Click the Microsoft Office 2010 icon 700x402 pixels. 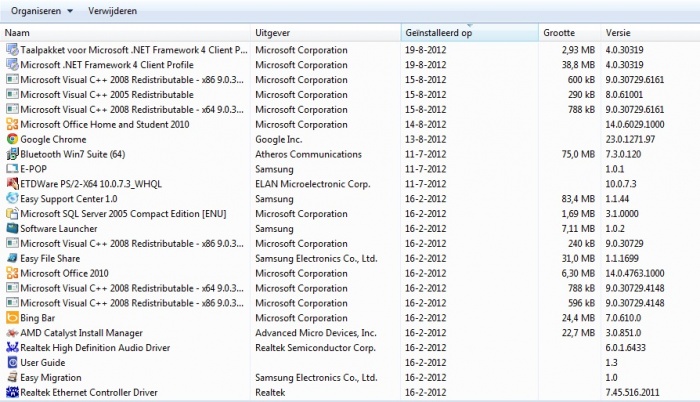12,273
